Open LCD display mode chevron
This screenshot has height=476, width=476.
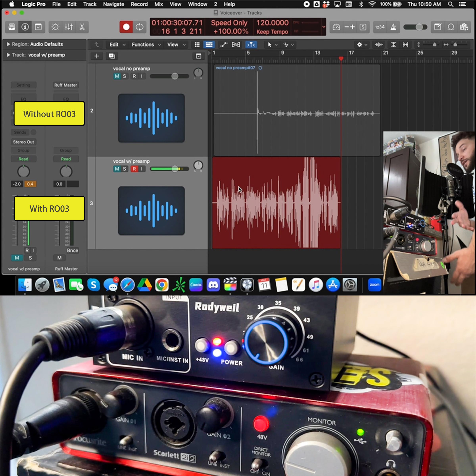[x=324, y=27]
